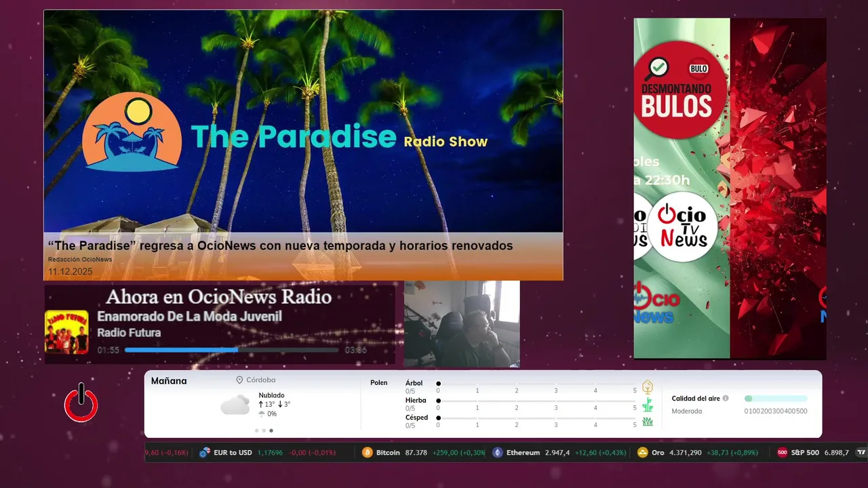Viewport: 868px width, 488px height.
Task: Click the Ethereum ticker name
Action: (x=524, y=453)
